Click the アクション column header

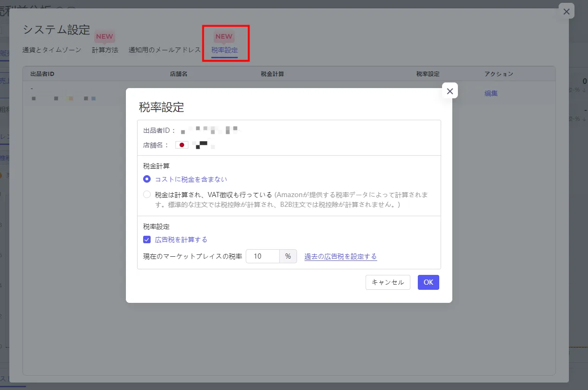pyautogui.click(x=498, y=74)
